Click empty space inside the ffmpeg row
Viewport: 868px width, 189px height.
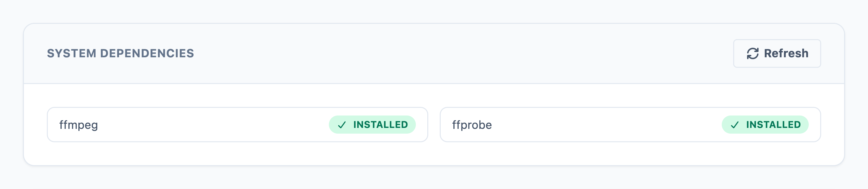coord(212,125)
